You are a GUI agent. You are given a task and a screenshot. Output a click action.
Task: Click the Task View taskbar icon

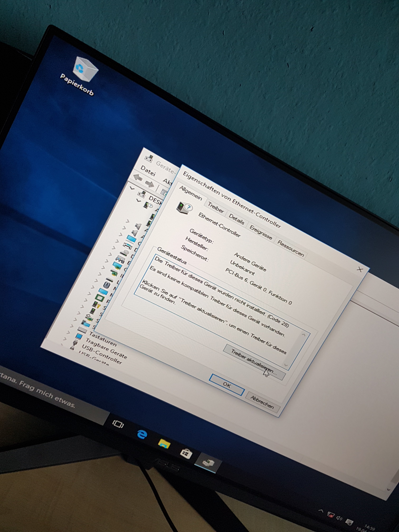pyautogui.click(x=118, y=424)
